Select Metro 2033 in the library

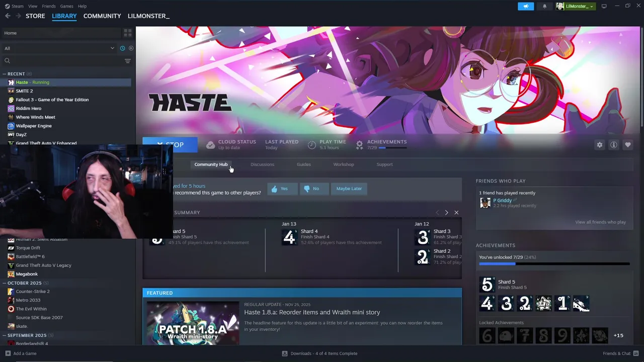[x=28, y=300]
